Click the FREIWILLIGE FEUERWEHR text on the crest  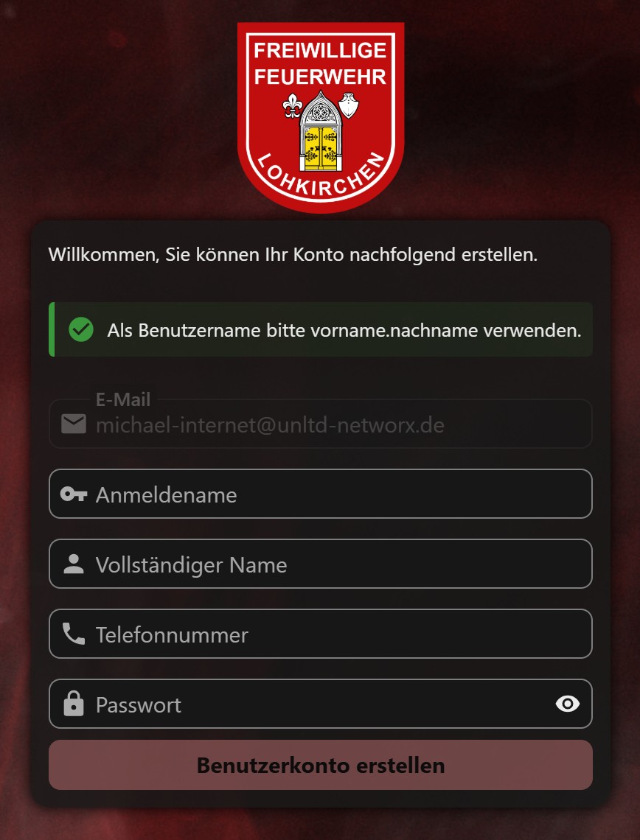point(320,64)
